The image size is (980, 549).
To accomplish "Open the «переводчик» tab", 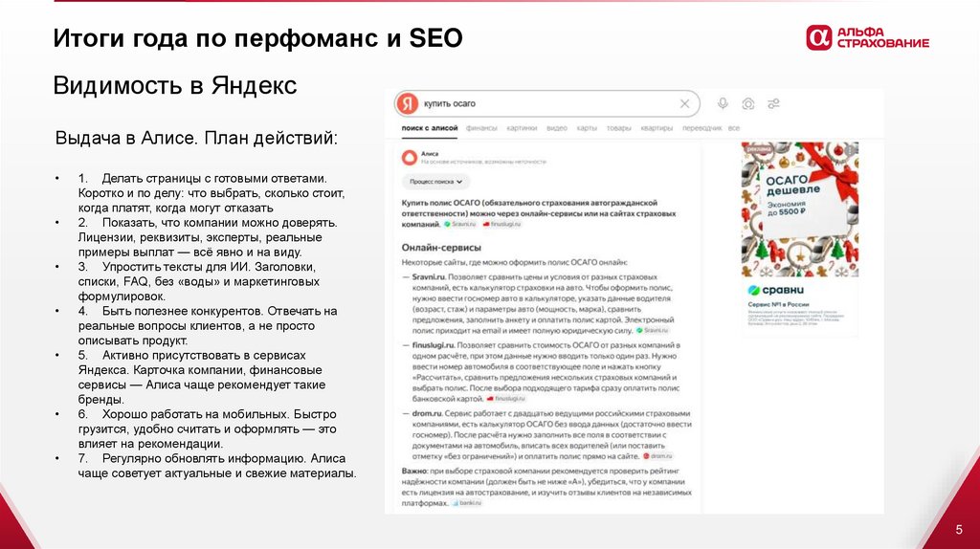I will pyautogui.click(x=702, y=128).
